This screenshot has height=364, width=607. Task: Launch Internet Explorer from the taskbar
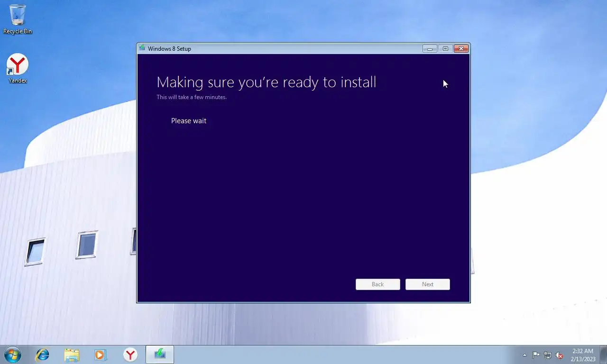pos(43,355)
